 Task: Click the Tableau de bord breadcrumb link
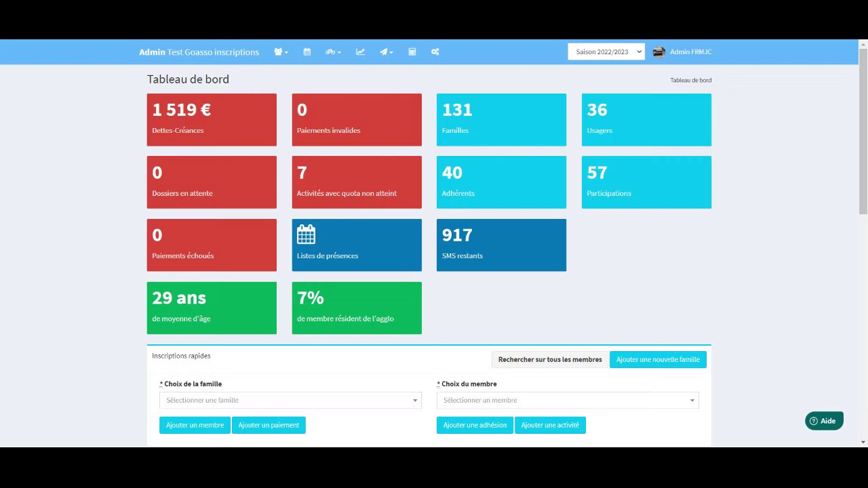point(691,80)
